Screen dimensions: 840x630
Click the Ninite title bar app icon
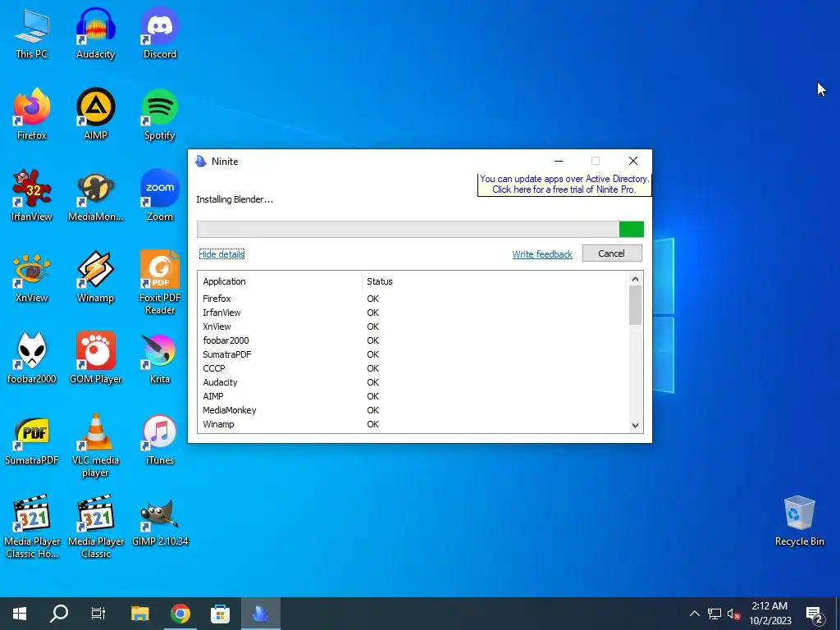(x=201, y=162)
